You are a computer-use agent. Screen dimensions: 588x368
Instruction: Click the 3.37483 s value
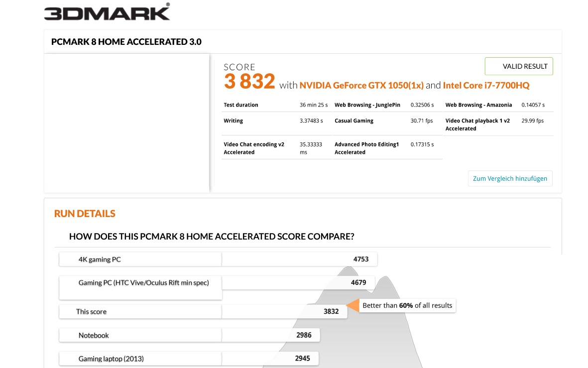311,121
